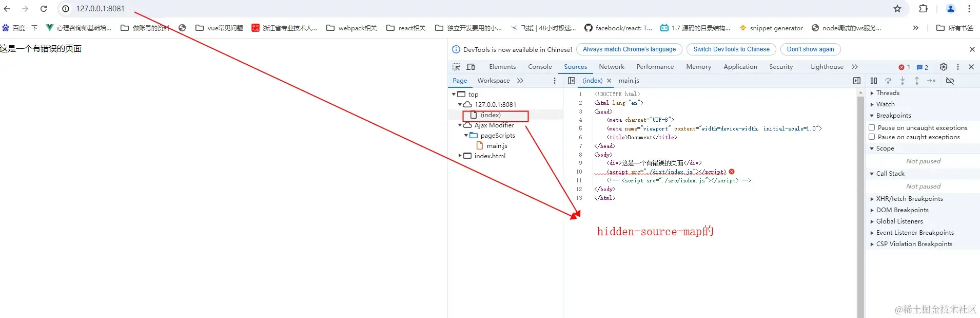Open main.js in the file tree
Screen dimensions: 980x318
coord(497,146)
